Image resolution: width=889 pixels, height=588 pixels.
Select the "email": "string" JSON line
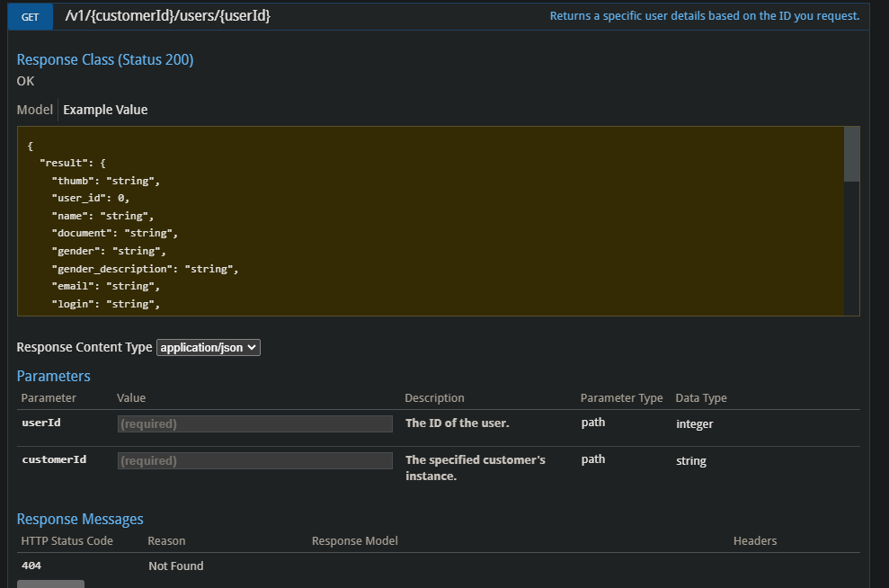click(105, 286)
